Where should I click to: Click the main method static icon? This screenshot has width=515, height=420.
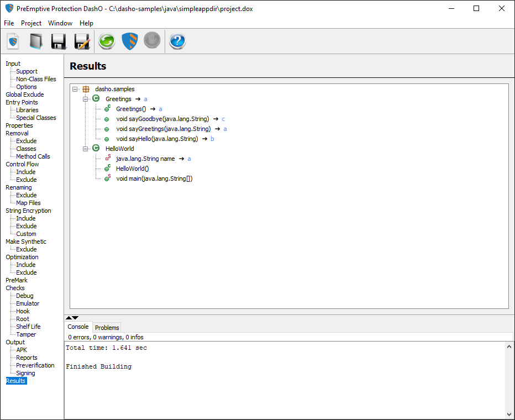(x=107, y=178)
